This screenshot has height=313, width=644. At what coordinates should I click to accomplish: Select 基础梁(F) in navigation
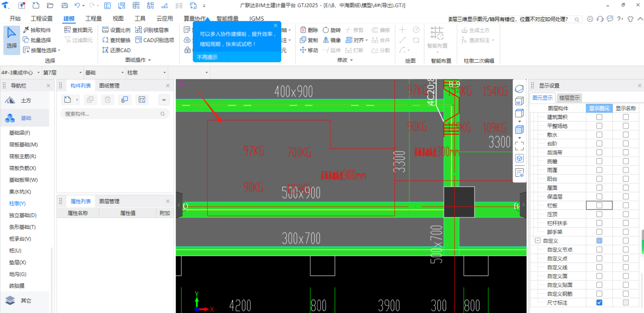20,133
